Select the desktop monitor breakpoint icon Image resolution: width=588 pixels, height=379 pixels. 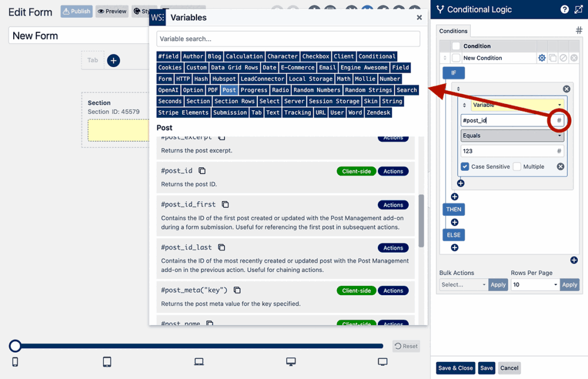tap(291, 362)
